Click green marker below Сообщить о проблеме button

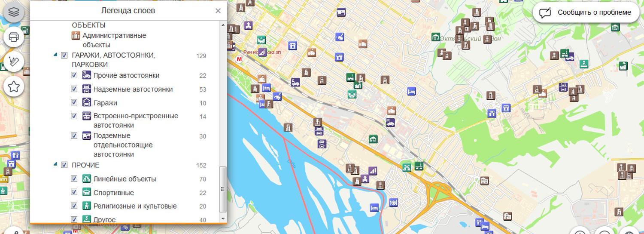pos(615,27)
